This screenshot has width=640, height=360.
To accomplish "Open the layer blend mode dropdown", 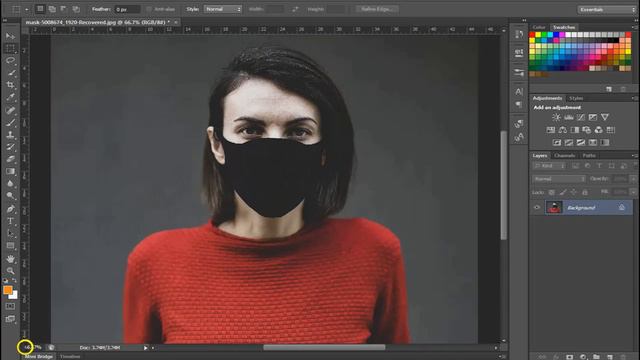I will [x=559, y=179].
